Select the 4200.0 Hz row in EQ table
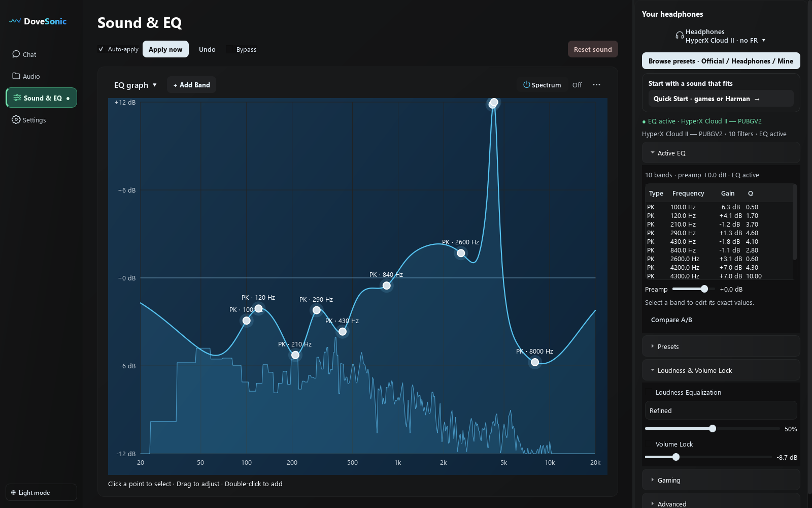The height and width of the screenshot is (508, 812). [x=719, y=267]
